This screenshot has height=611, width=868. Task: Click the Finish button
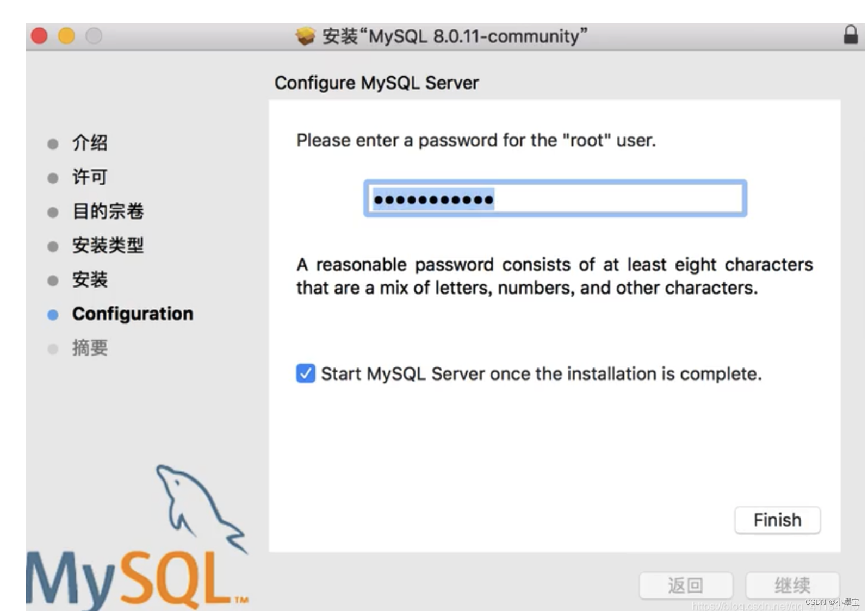[777, 520]
